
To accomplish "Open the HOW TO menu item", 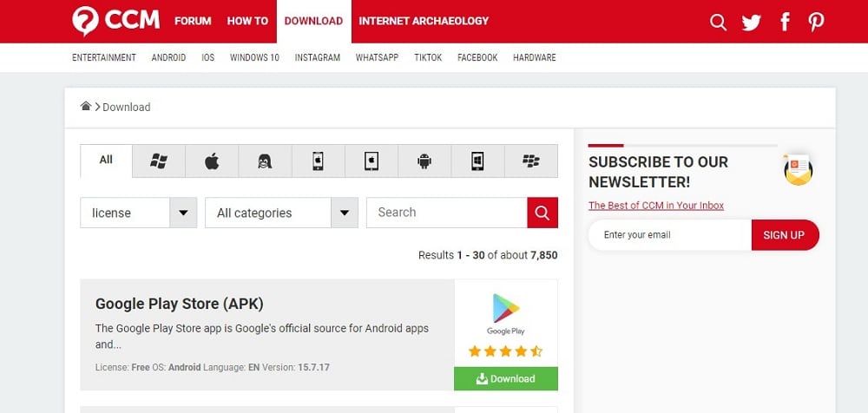I will (247, 21).
